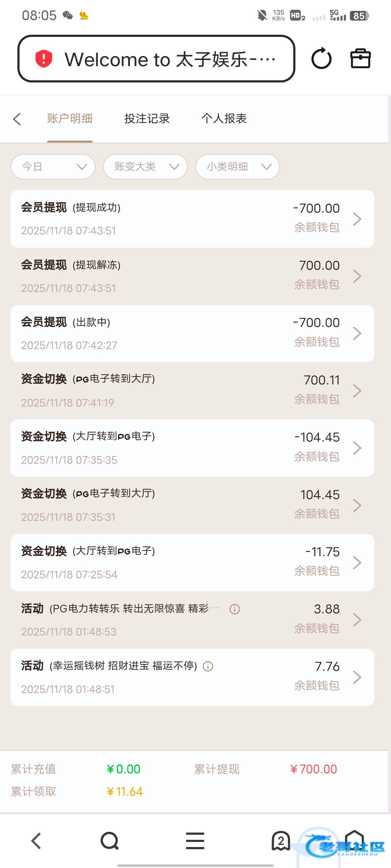
Task: View the 700.11 PG电子转到大厅 transfer entry
Action: point(192,391)
